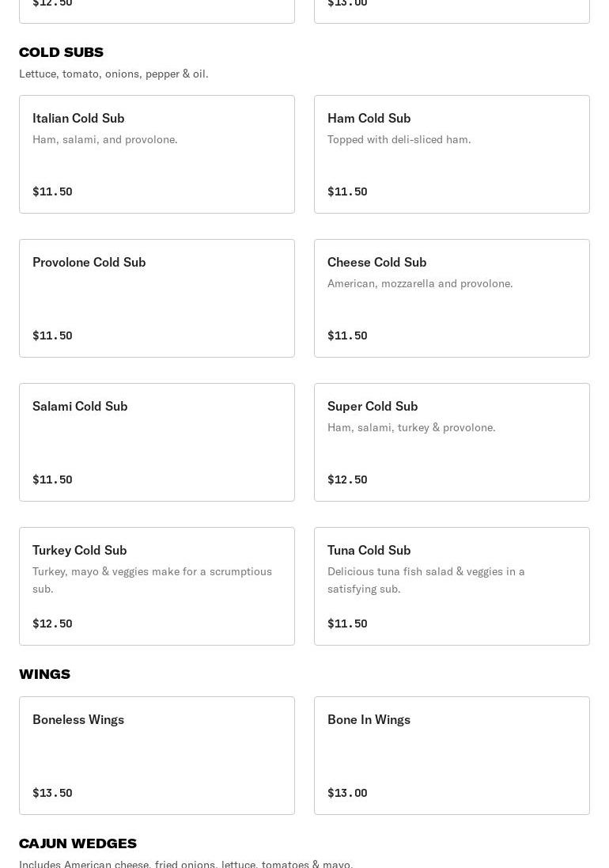This screenshot has width=609, height=868.
Task: Choose the Provolone Cold Sub card
Action: [157, 298]
